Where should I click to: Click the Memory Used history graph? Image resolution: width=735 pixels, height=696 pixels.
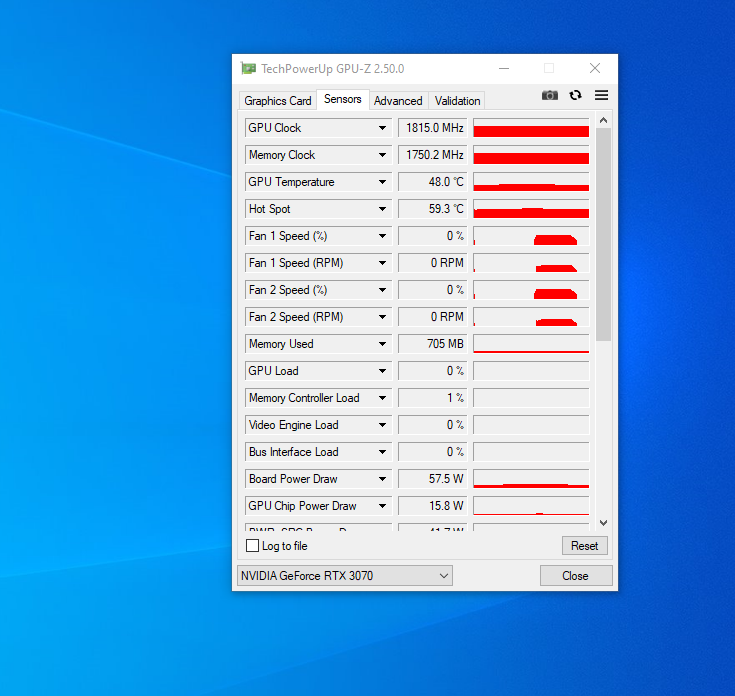[x=531, y=344]
